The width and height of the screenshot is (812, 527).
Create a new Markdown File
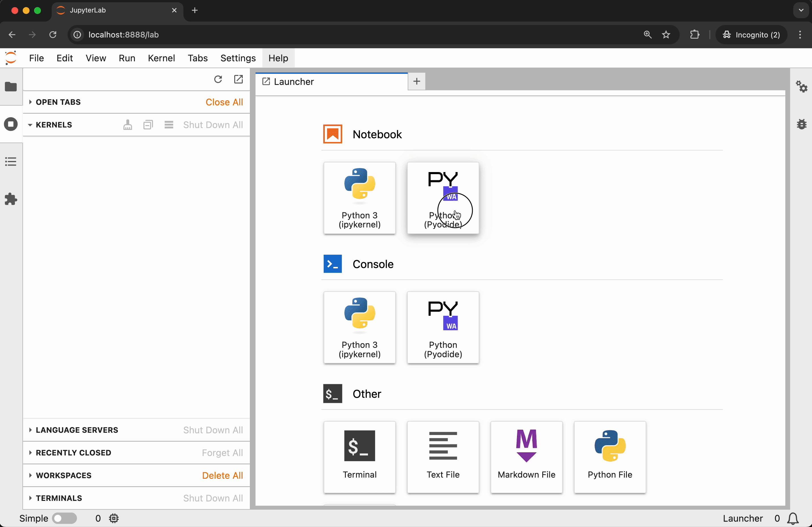[x=526, y=457]
